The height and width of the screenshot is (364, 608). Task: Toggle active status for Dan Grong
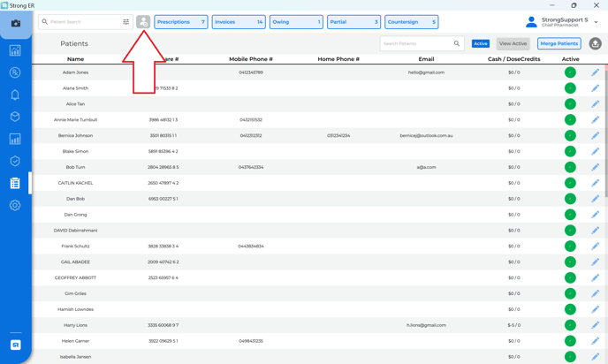[x=570, y=215]
